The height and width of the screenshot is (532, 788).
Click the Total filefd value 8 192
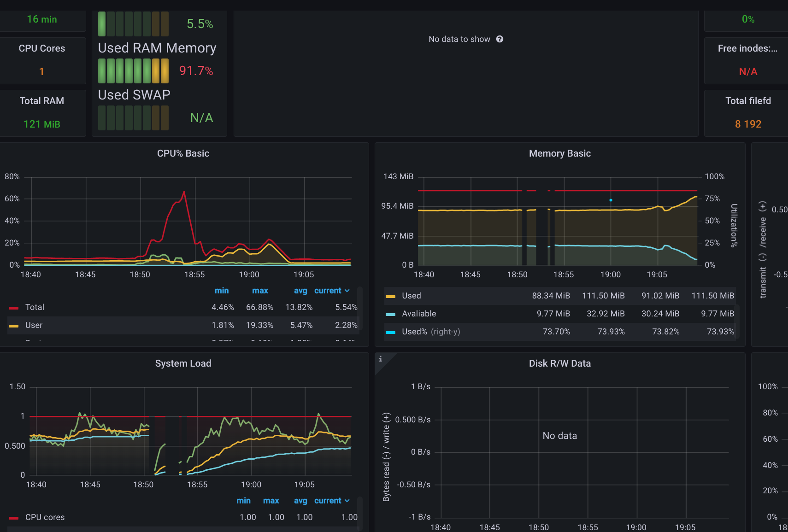pos(748,124)
